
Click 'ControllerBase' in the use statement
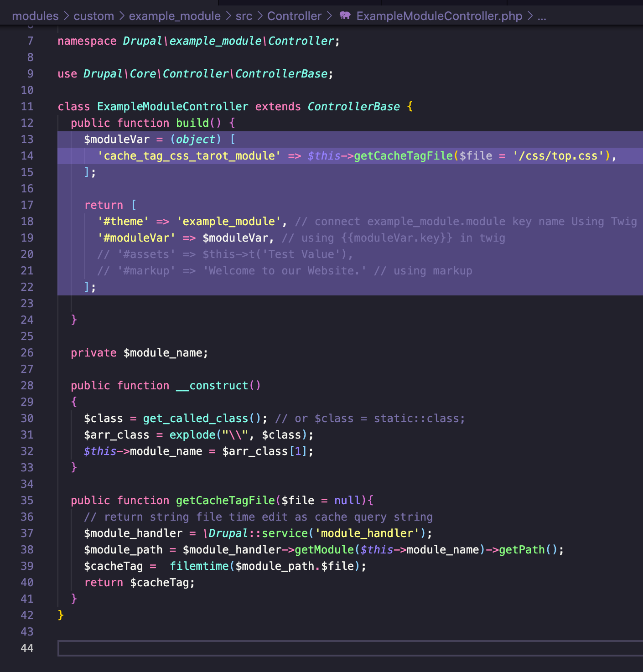coord(281,74)
